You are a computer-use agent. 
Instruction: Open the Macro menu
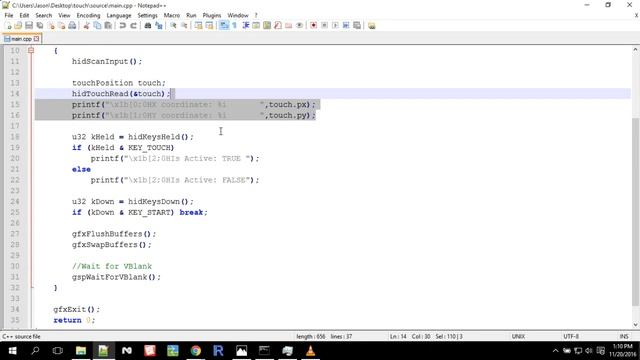[x=172, y=15]
